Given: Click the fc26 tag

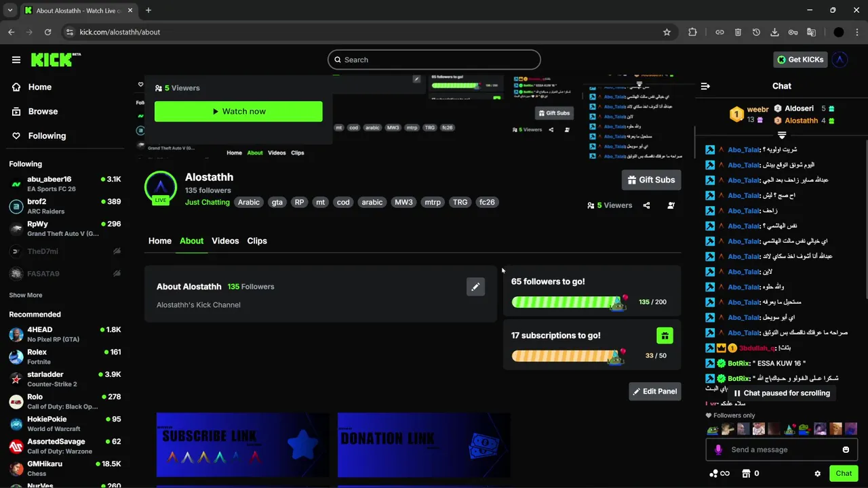Looking at the screenshot, I should click(x=487, y=202).
